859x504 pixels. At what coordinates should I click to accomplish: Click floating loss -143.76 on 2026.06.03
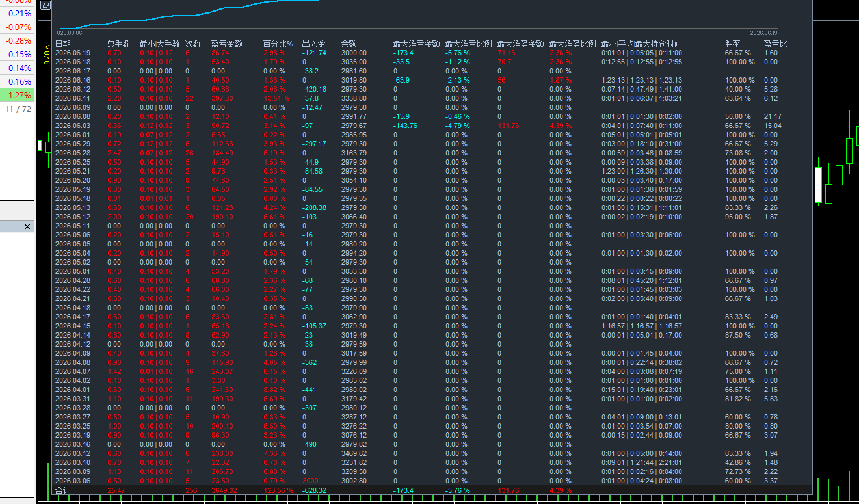click(405, 126)
